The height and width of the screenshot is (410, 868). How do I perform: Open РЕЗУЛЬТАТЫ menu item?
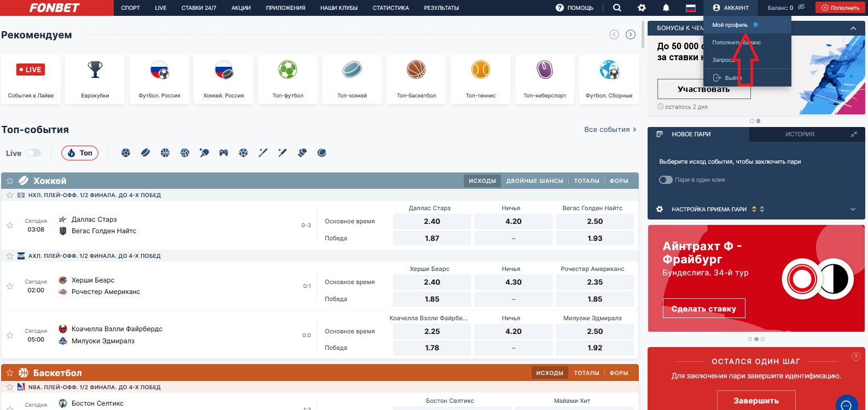click(441, 8)
